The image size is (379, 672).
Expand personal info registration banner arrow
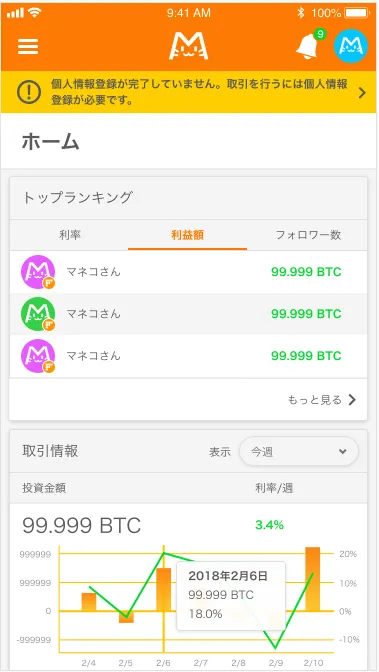(x=362, y=93)
